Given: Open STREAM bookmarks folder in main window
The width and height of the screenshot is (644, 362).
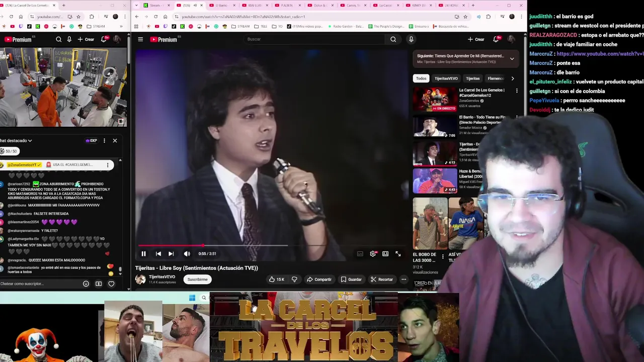Looking at the screenshot, I should tap(240, 26).
